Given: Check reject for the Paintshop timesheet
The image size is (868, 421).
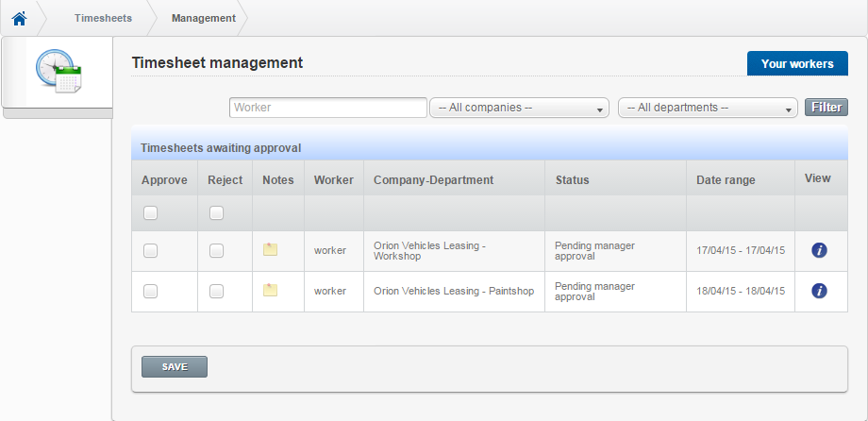Looking at the screenshot, I should pos(216,292).
